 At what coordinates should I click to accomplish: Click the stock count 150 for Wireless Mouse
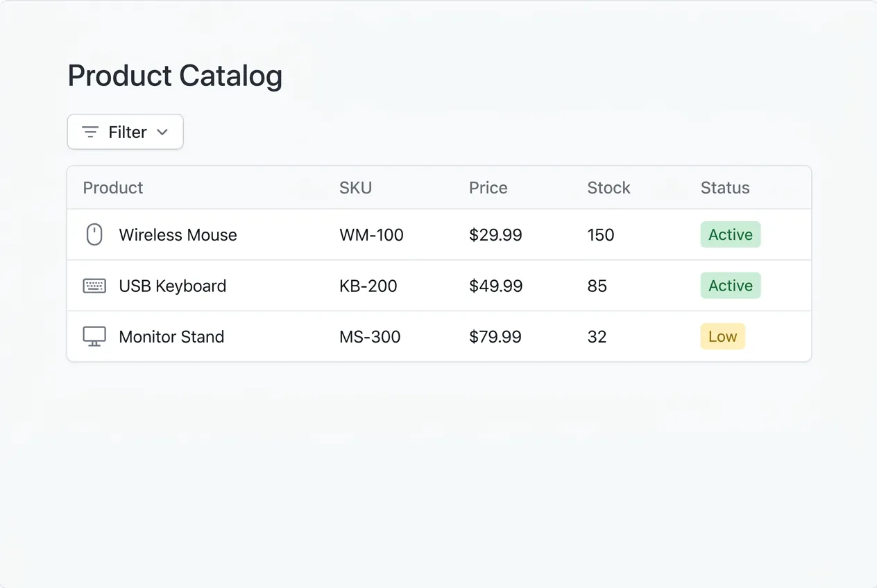[x=600, y=234]
